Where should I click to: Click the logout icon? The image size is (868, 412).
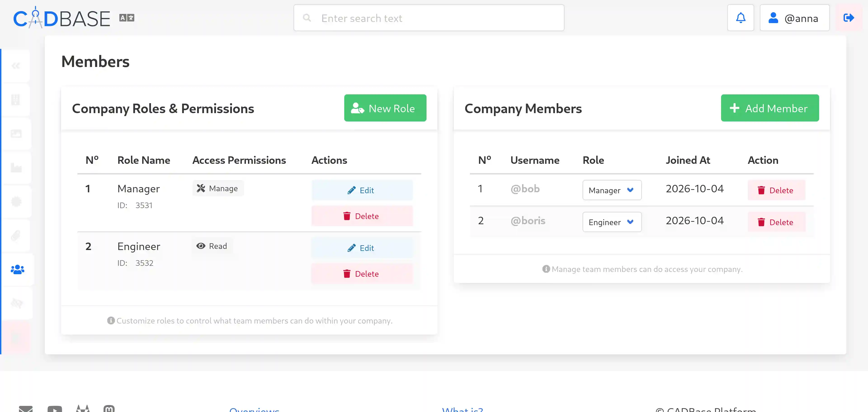tap(849, 18)
